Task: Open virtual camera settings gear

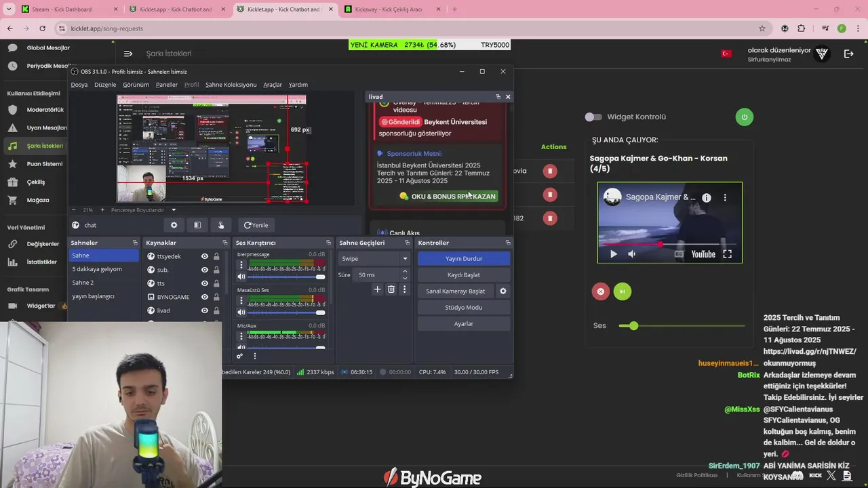Action: (x=503, y=291)
